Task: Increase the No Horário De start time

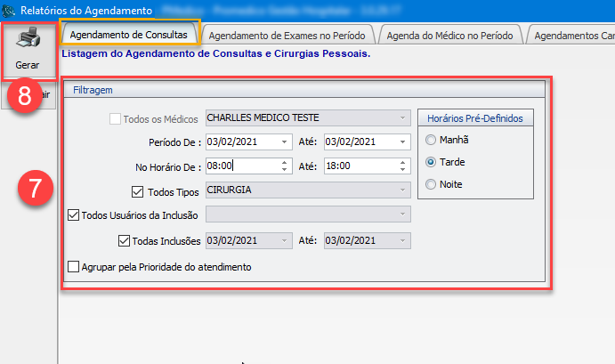Action: click(284, 162)
